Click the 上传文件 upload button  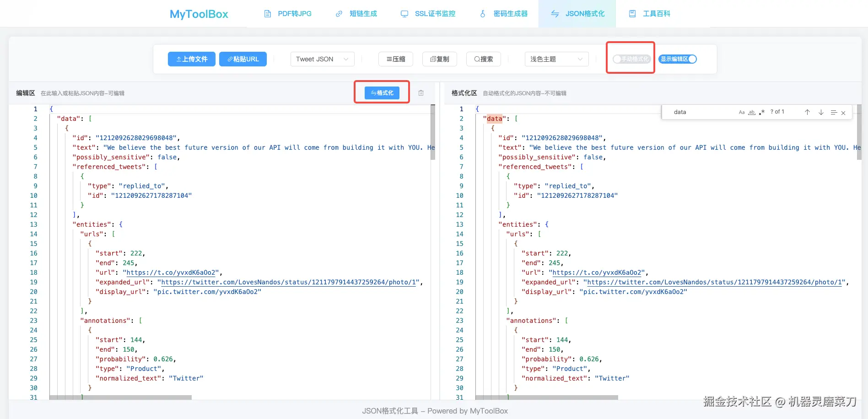[x=192, y=59]
